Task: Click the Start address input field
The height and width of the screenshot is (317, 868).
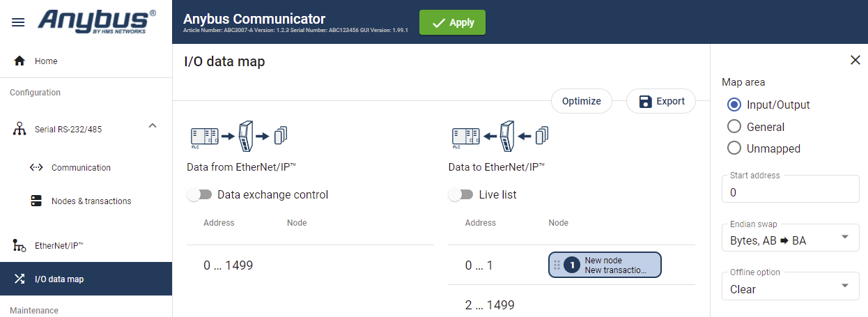Action: click(790, 192)
